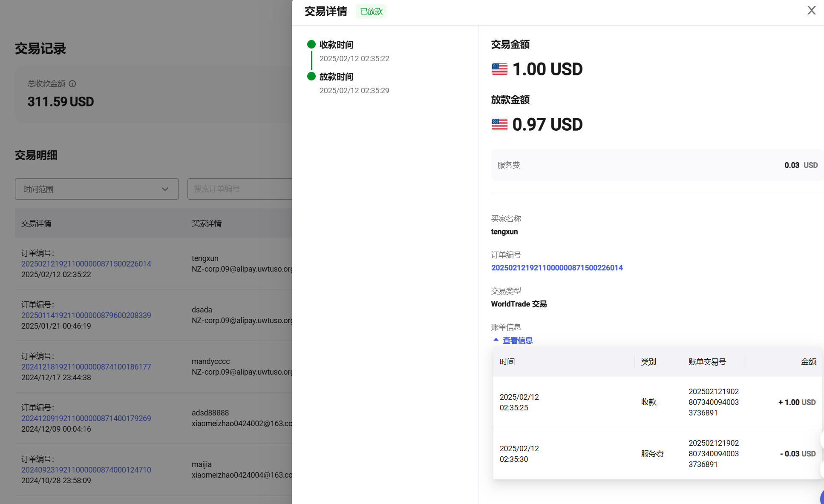The height and width of the screenshot is (504, 824).
Task: Open the 时间范围 date range selector
Action: click(97, 189)
